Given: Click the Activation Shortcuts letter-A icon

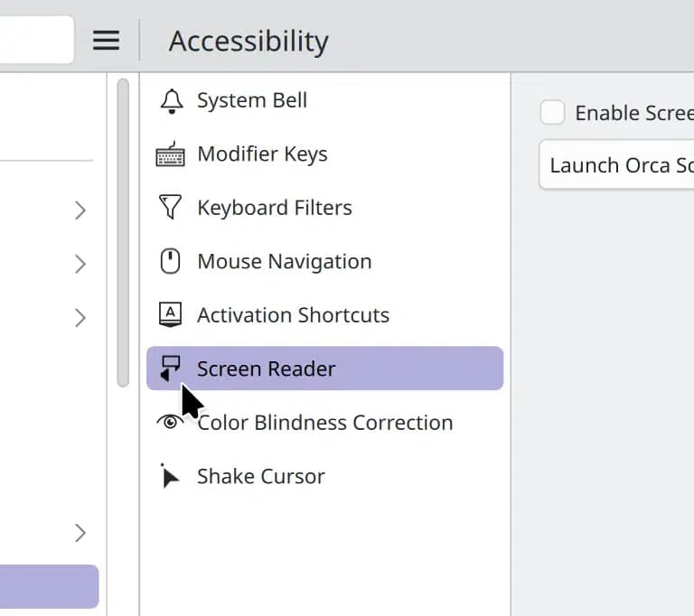Looking at the screenshot, I should click(170, 314).
